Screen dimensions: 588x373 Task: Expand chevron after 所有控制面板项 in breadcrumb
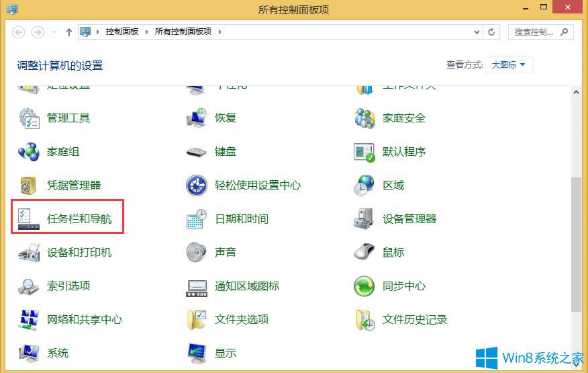(219, 32)
